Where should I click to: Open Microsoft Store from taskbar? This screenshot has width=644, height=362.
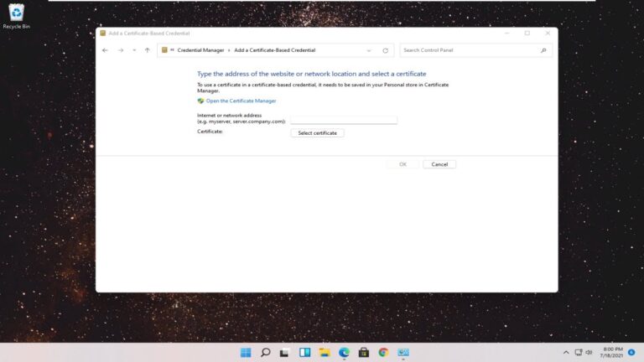[x=364, y=353]
